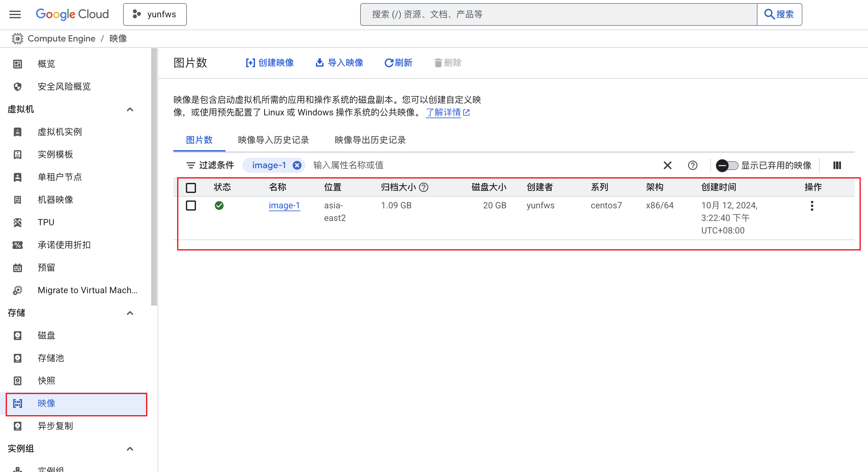Open 快照 from the sidebar
The image size is (868, 472).
pos(47,381)
